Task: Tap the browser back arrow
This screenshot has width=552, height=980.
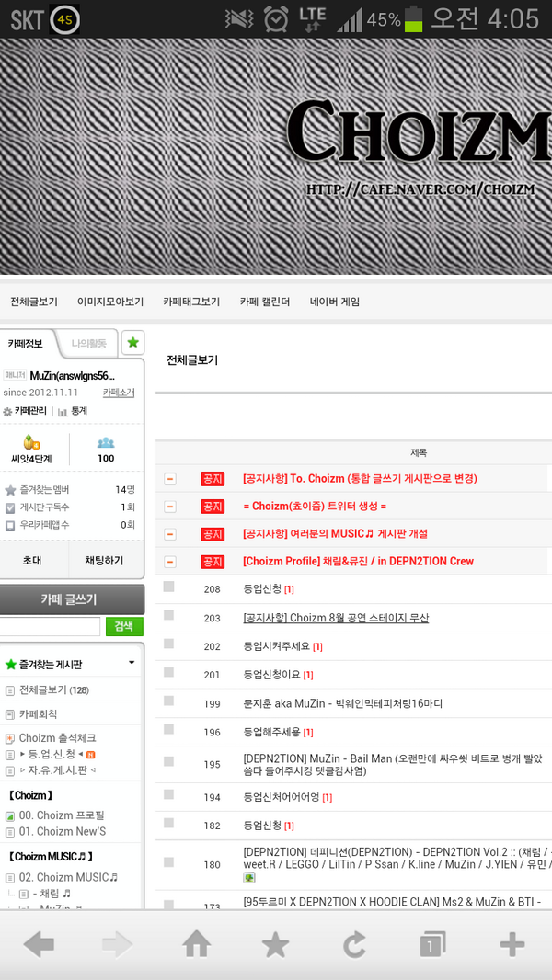Action: [x=39, y=944]
